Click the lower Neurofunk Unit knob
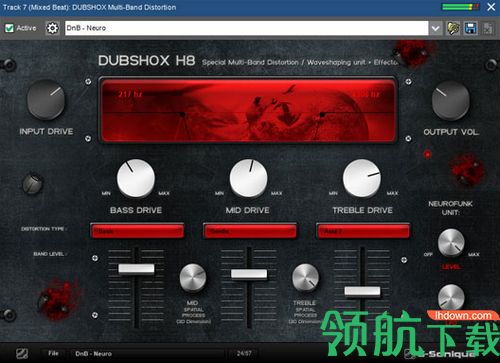This screenshot has height=363, width=500. 451,298
